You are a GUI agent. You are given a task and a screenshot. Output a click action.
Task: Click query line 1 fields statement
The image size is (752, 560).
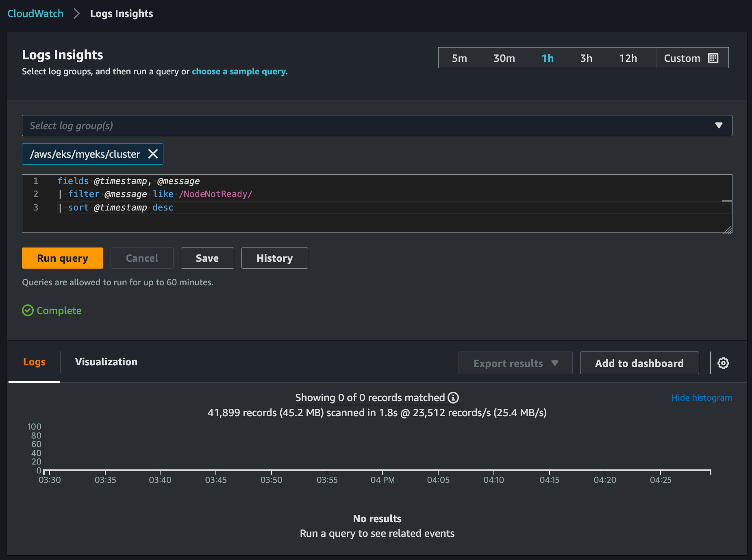coord(128,181)
